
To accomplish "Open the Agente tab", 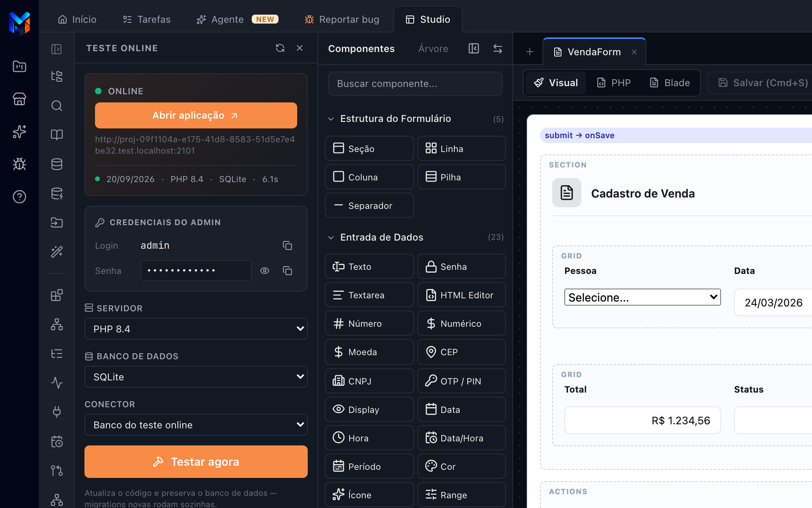I will coord(238,20).
